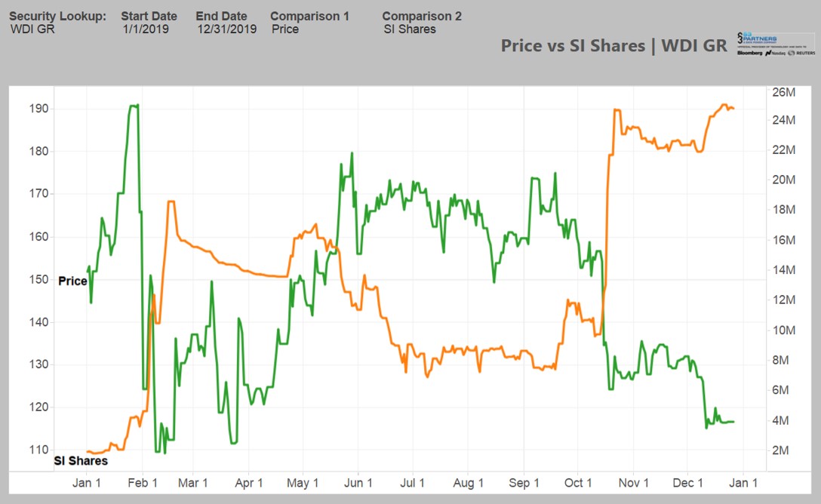Open the Comparison 2 SI Shares selector
821x504 pixels.
pos(410,29)
